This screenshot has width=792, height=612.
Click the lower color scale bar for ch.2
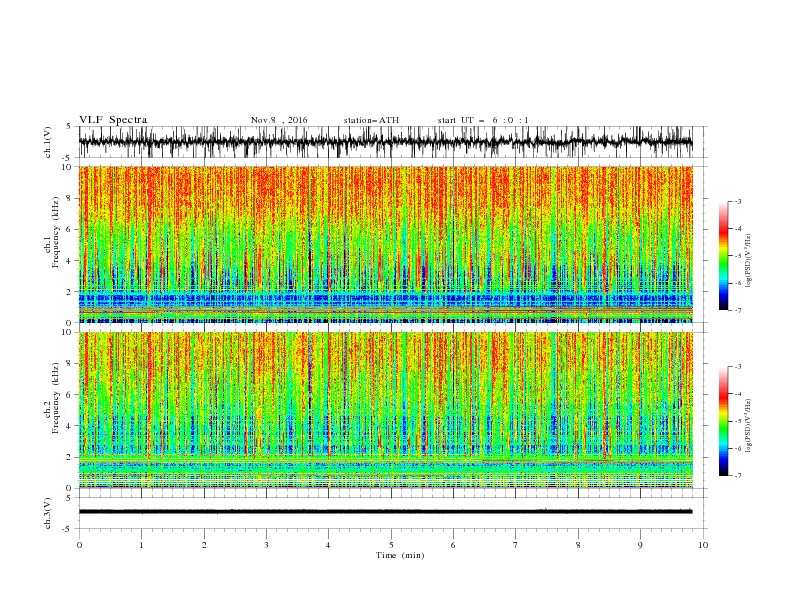coord(723,421)
